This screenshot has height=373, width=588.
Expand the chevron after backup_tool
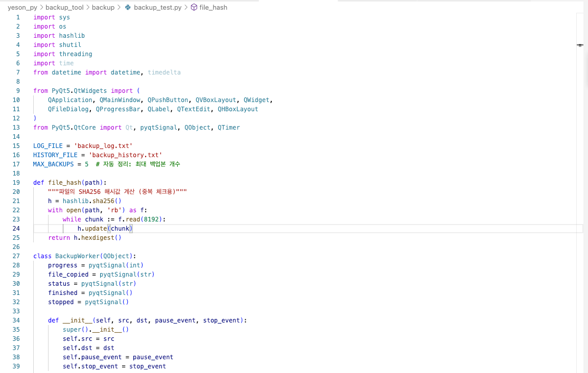point(88,8)
